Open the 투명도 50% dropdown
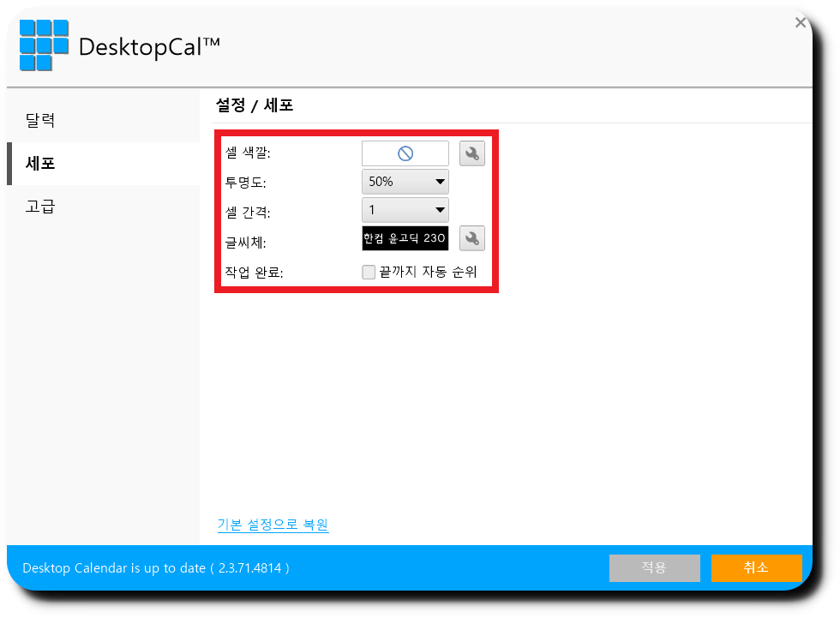Image resolution: width=840 pixels, height=618 pixels. click(405, 182)
